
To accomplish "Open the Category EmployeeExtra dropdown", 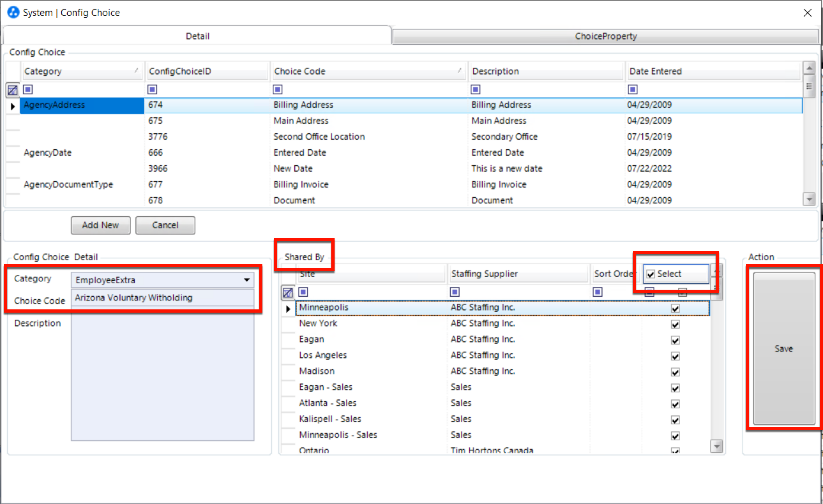I will 247,280.
